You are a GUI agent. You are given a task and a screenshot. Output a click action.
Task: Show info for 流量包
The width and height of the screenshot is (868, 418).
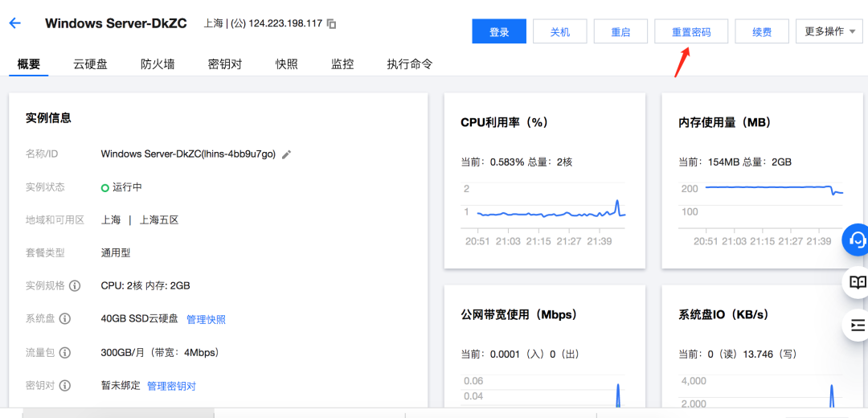click(65, 353)
